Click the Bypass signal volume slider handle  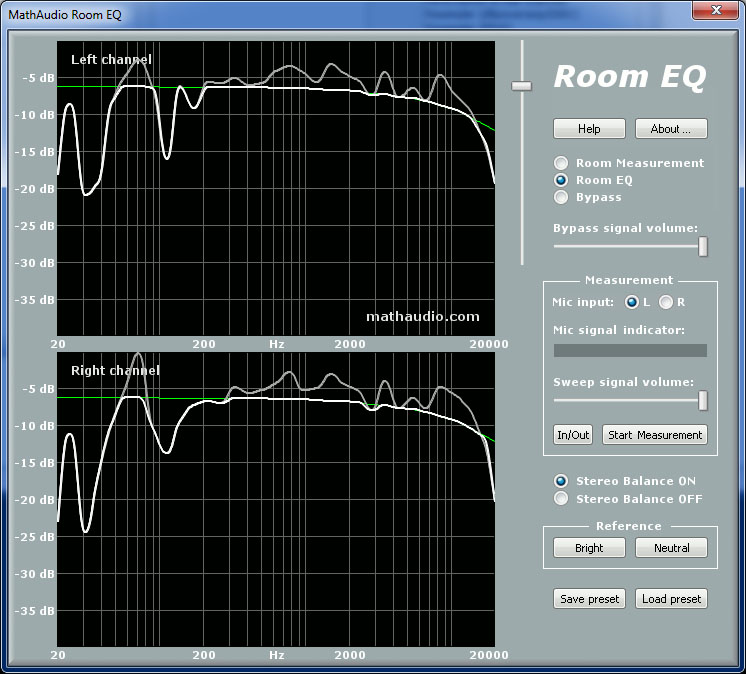703,246
